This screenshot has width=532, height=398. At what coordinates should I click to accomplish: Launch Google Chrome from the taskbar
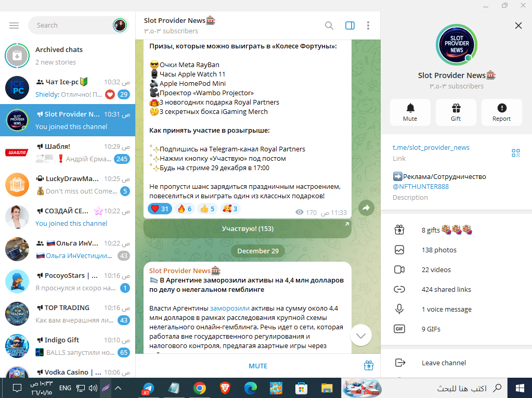click(x=200, y=388)
